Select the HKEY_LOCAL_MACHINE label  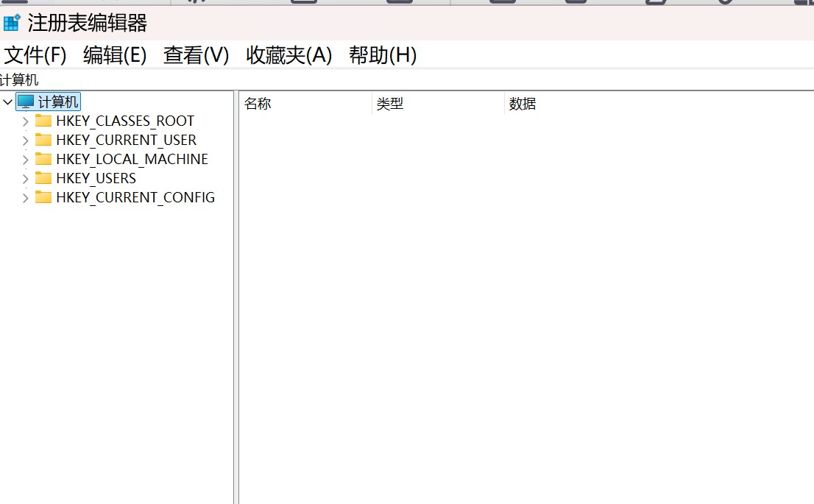click(132, 159)
